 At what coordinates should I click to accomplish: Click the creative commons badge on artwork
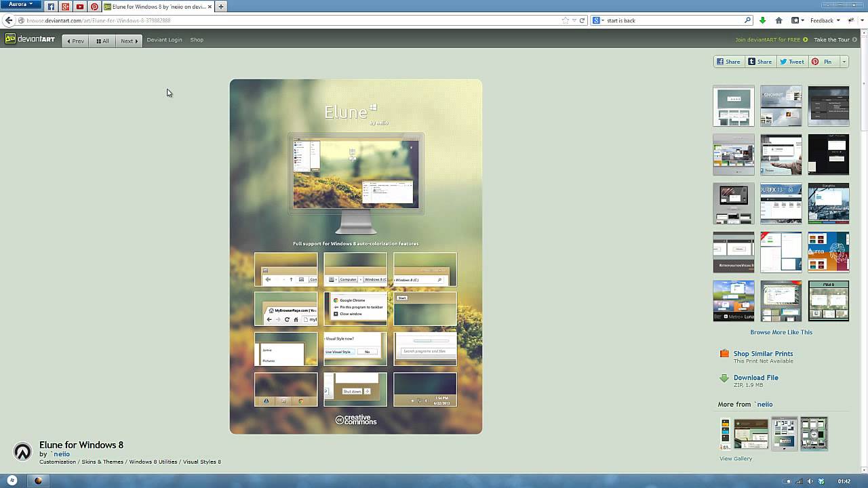click(x=356, y=420)
